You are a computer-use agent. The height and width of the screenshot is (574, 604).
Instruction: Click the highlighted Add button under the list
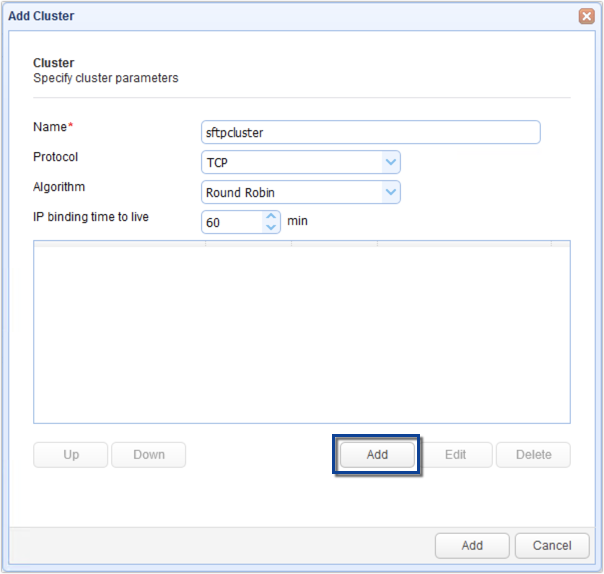tap(377, 455)
